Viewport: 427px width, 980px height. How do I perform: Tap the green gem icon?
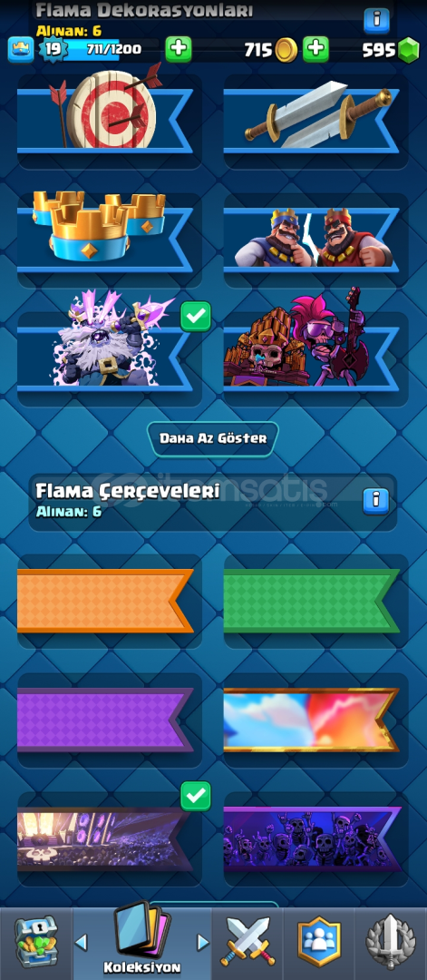409,49
